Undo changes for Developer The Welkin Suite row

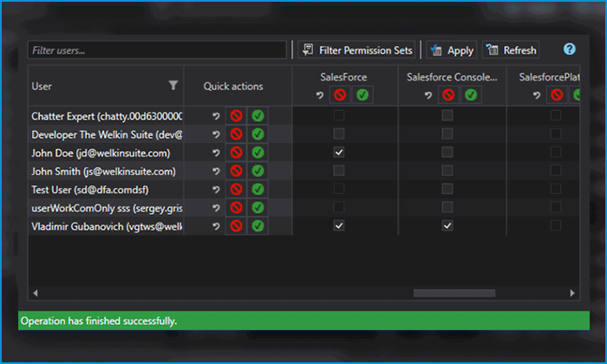tap(216, 134)
